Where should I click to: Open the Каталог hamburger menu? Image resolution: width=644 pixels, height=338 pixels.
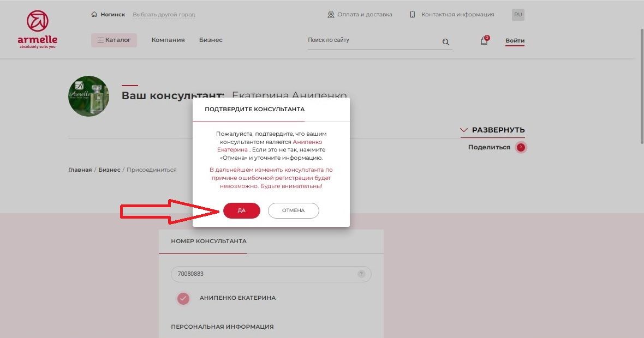pyautogui.click(x=114, y=40)
